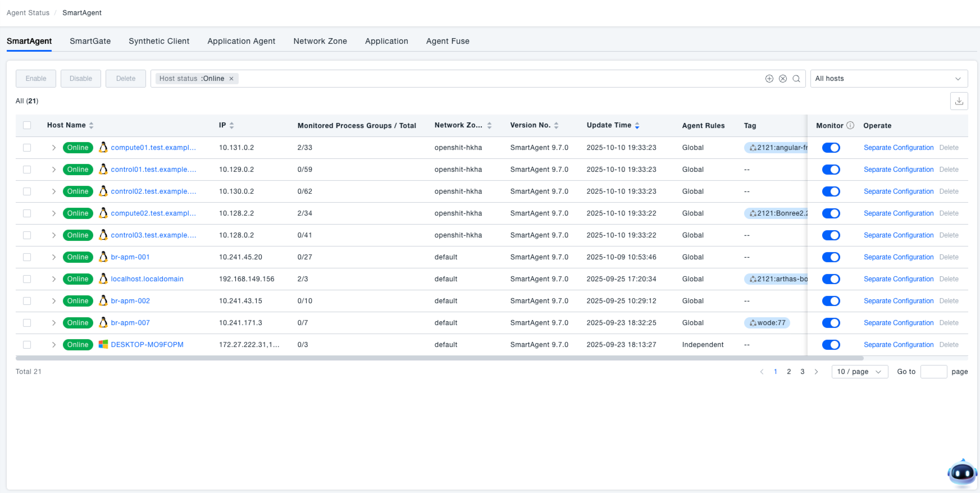980x493 pixels.
Task: Open the All hosts dropdown
Action: 888,79
